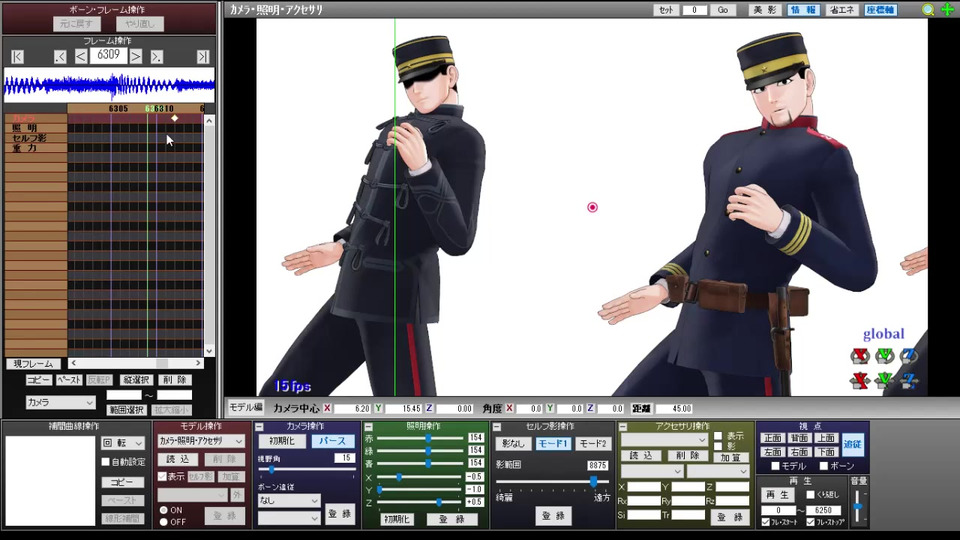Click the lower Y move axis icon
Screen dimensions: 960x540
(x=884, y=381)
